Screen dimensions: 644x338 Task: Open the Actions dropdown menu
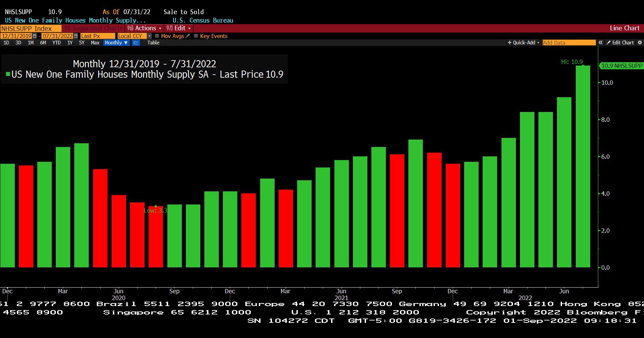[144, 28]
